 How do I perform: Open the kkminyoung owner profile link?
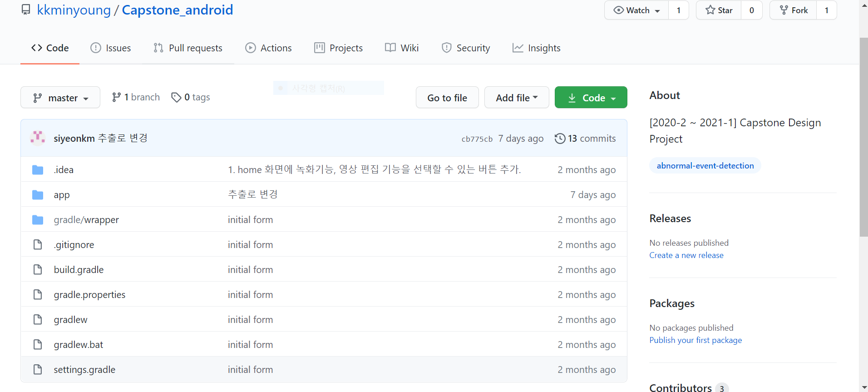coord(74,10)
